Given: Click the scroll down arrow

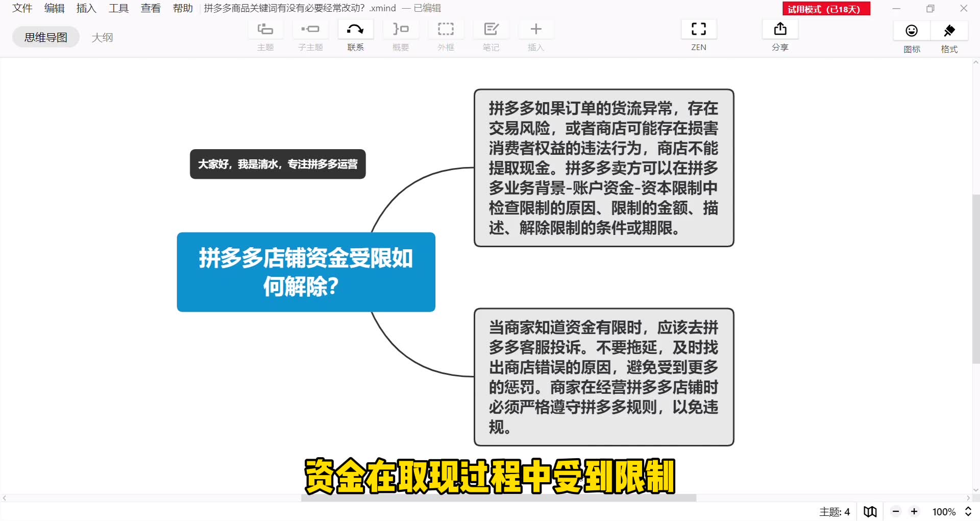Looking at the screenshot, I should pos(976,490).
